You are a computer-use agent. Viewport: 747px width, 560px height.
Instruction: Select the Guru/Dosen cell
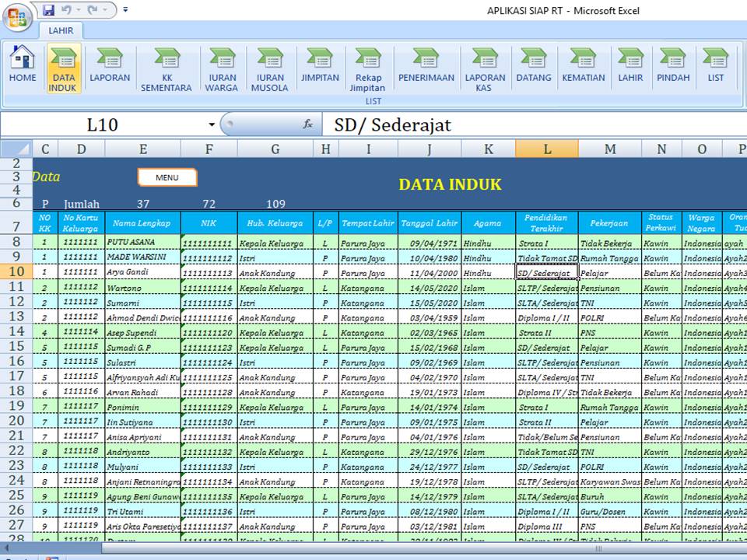[609, 511]
